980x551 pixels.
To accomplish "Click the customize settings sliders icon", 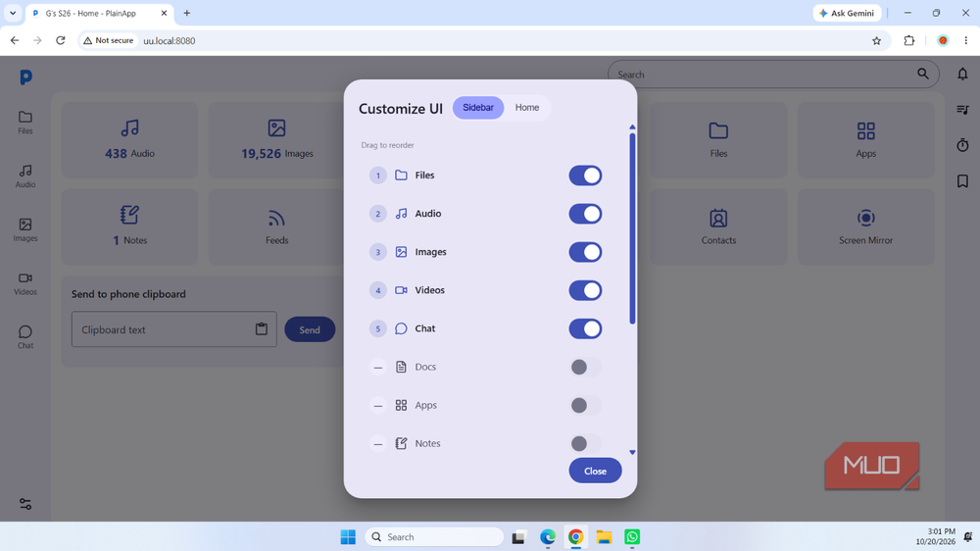I will tap(25, 504).
